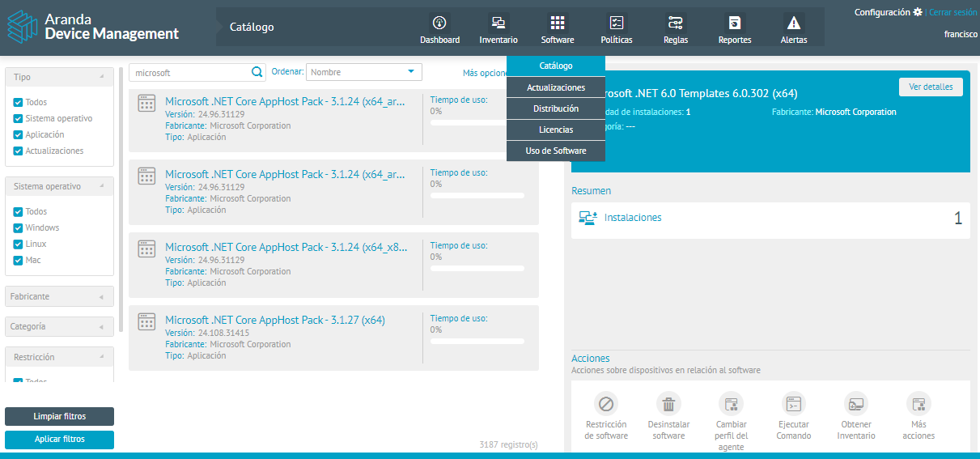Click the Configuración gear icon
980x459 pixels.
pyautogui.click(x=917, y=12)
